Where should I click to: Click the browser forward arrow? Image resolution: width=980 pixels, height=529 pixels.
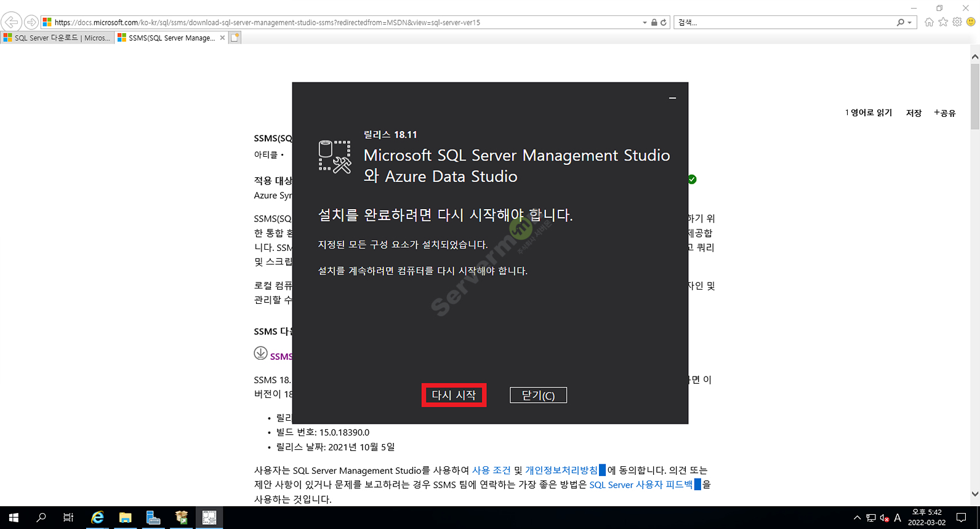[x=31, y=22]
